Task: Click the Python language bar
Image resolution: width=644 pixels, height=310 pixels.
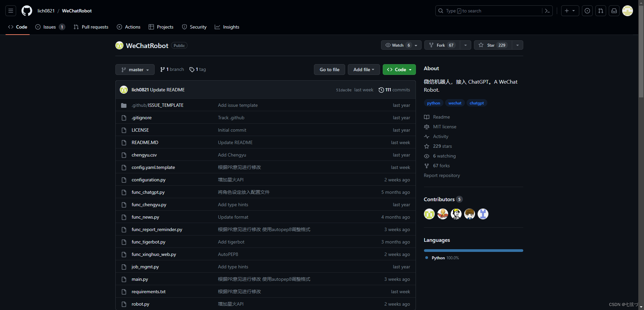Action: 474,251
